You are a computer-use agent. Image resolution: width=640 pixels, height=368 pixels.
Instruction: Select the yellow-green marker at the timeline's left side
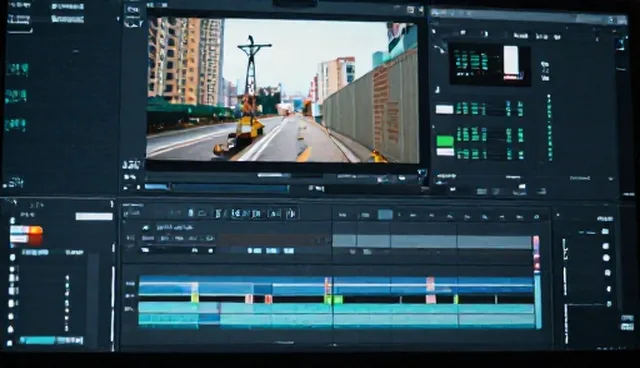point(195,297)
